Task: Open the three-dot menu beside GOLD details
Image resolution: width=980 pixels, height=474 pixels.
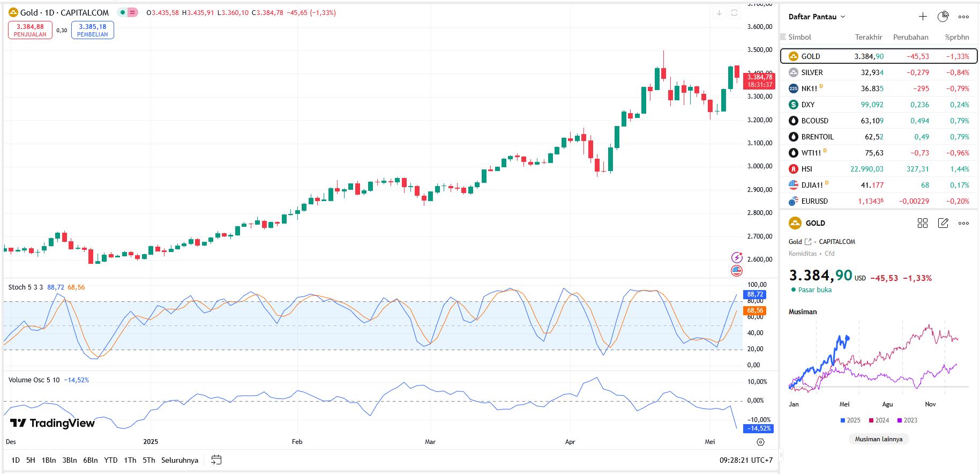Action: pyautogui.click(x=963, y=223)
